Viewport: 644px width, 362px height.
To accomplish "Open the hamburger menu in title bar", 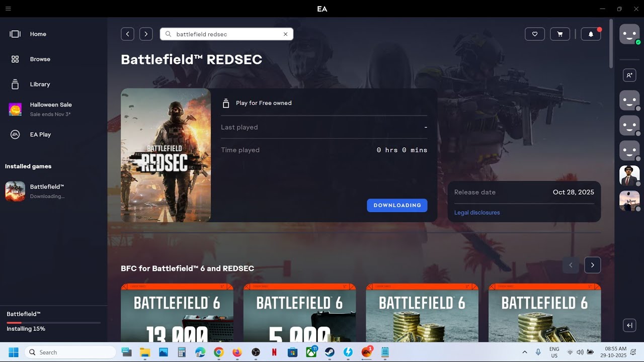I will [8, 9].
